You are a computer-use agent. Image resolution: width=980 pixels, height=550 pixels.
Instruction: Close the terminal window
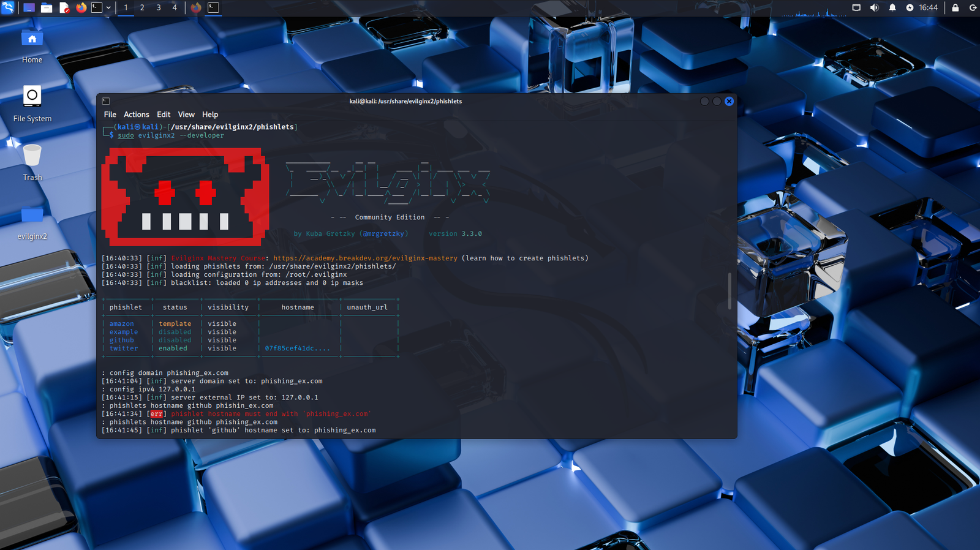[729, 101]
